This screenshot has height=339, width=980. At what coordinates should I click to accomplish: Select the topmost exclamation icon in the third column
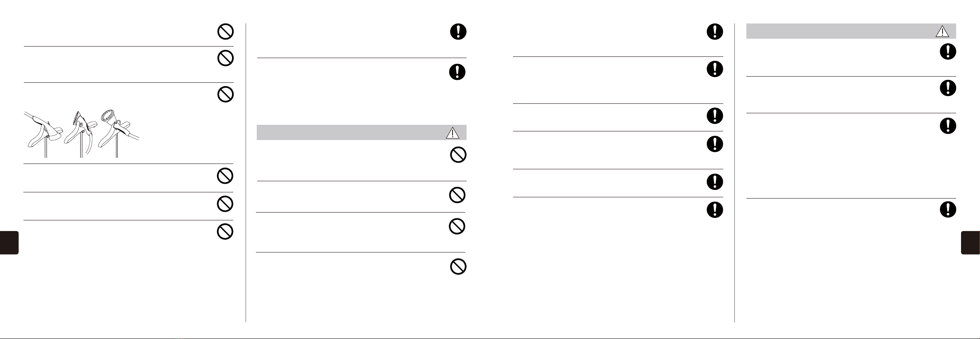pos(715,32)
